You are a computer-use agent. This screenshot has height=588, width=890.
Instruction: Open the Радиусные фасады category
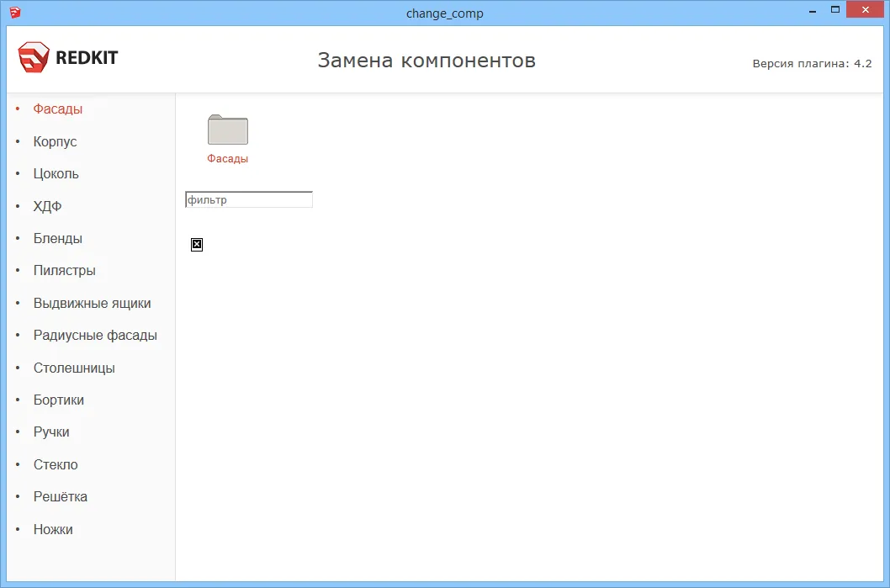(94, 335)
